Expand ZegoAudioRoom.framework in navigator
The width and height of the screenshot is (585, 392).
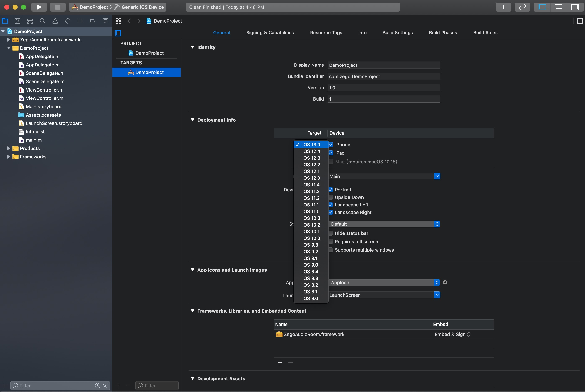click(x=9, y=39)
